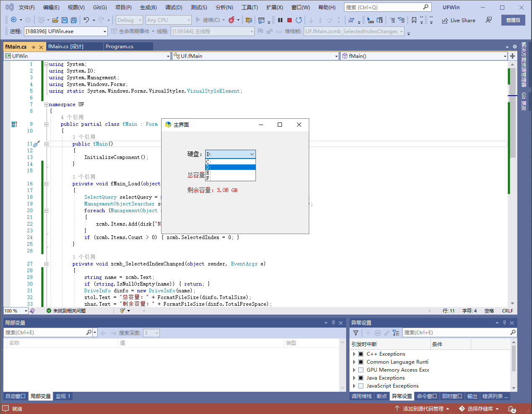Click the Live Share button
This screenshot has width=532, height=414.
459,20
